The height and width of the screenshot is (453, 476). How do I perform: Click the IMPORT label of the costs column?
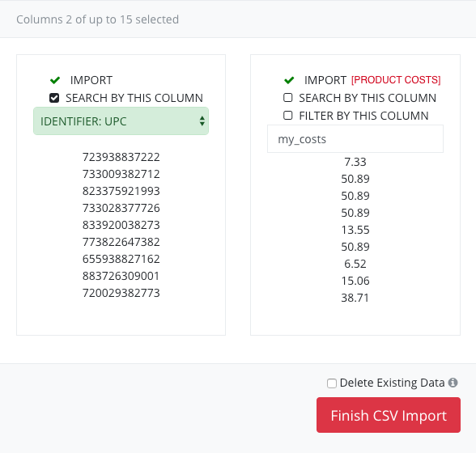click(x=325, y=80)
